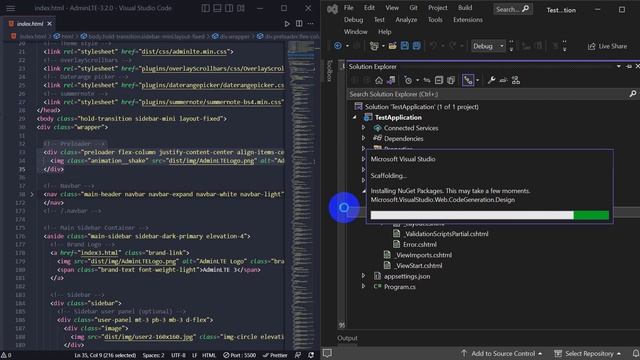Toggle the highlighted file nesting icon
Image resolution: width=640 pixels, height=360 pixels.
pos(468,80)
